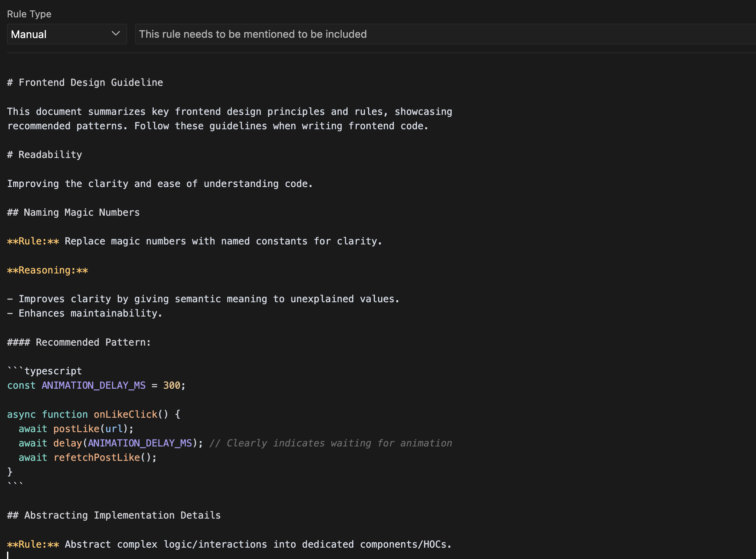Open the Manual rule type dropdown

click(x=66, y=34)
